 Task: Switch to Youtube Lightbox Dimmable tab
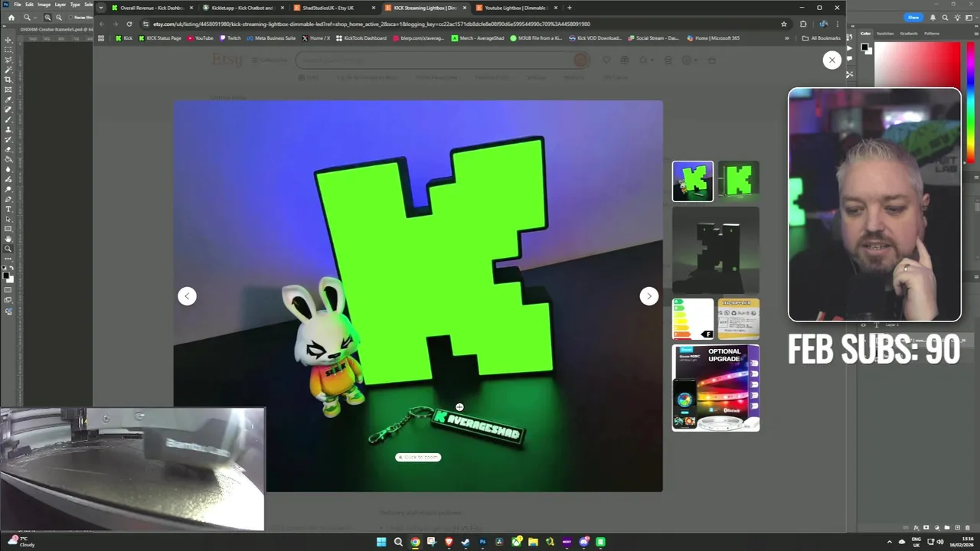click(516, 8)
